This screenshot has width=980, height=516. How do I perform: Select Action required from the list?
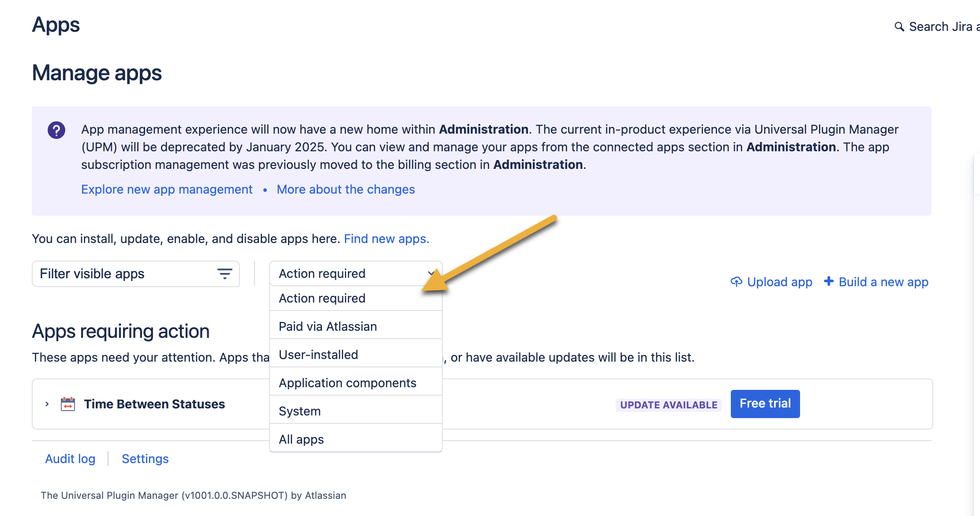(322, 299)
